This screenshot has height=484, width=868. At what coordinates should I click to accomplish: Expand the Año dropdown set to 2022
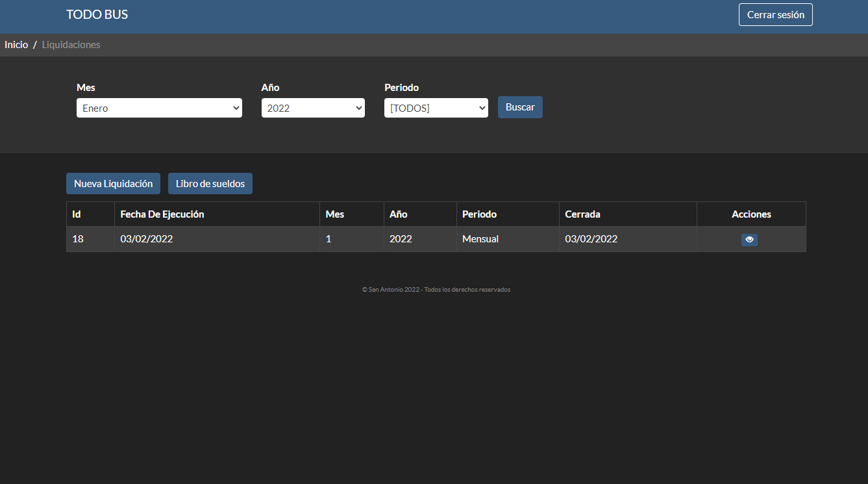tap(313, 108)
